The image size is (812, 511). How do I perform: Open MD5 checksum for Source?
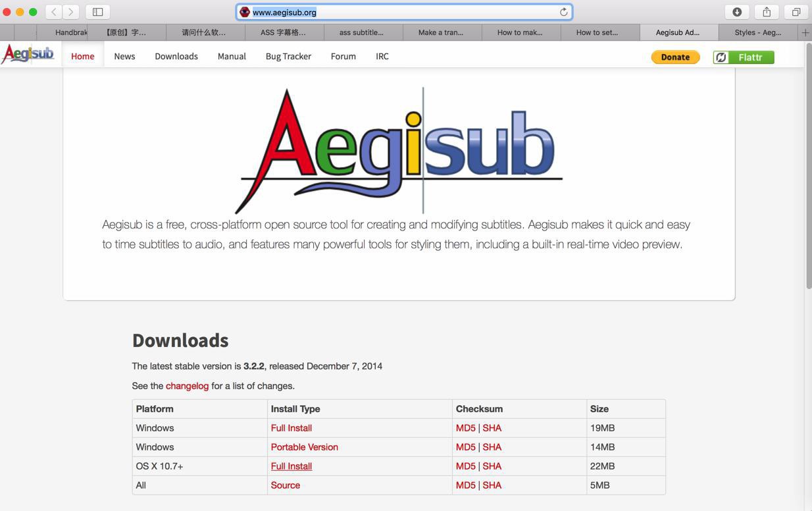point(466,485)
